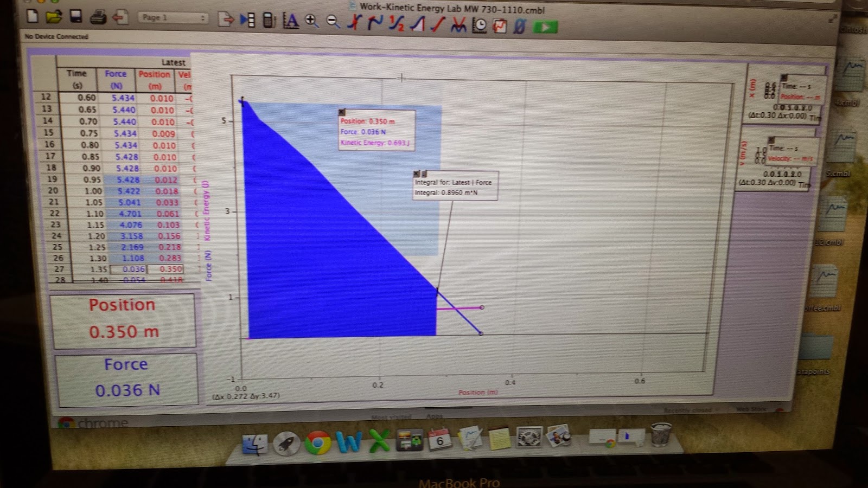Open the Web Store link
The image size is (868, 488).
coord(751,409)
